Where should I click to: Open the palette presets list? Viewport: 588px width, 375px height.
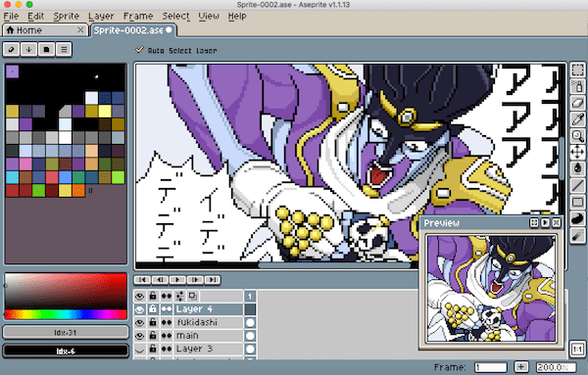click(x=46, y=50)
